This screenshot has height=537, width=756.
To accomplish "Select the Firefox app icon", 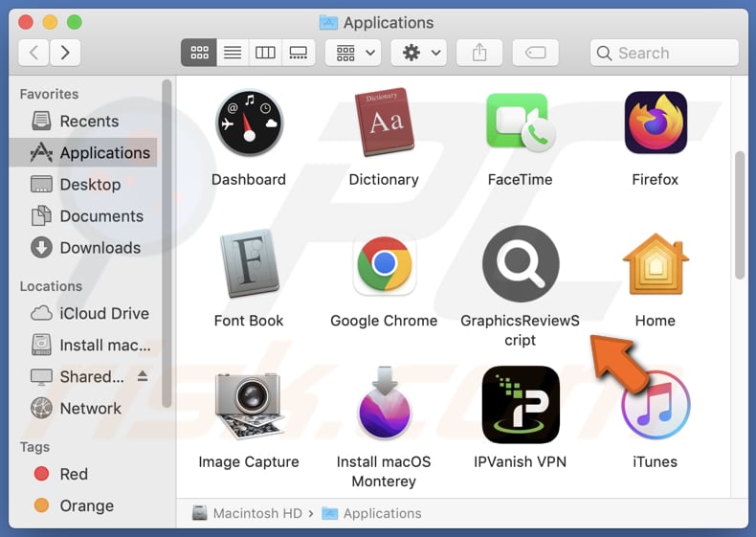I will [656, 123].
